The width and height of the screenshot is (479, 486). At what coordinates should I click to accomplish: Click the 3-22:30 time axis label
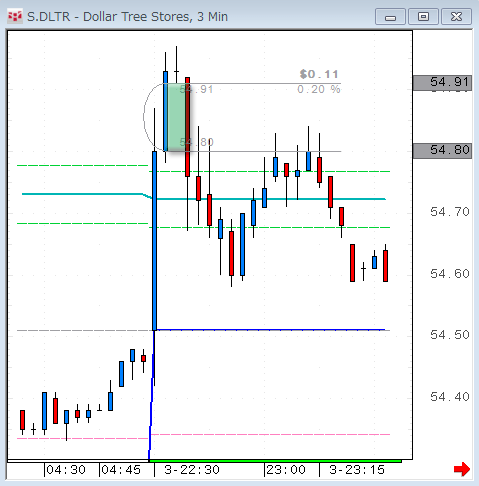pos(192,470)
